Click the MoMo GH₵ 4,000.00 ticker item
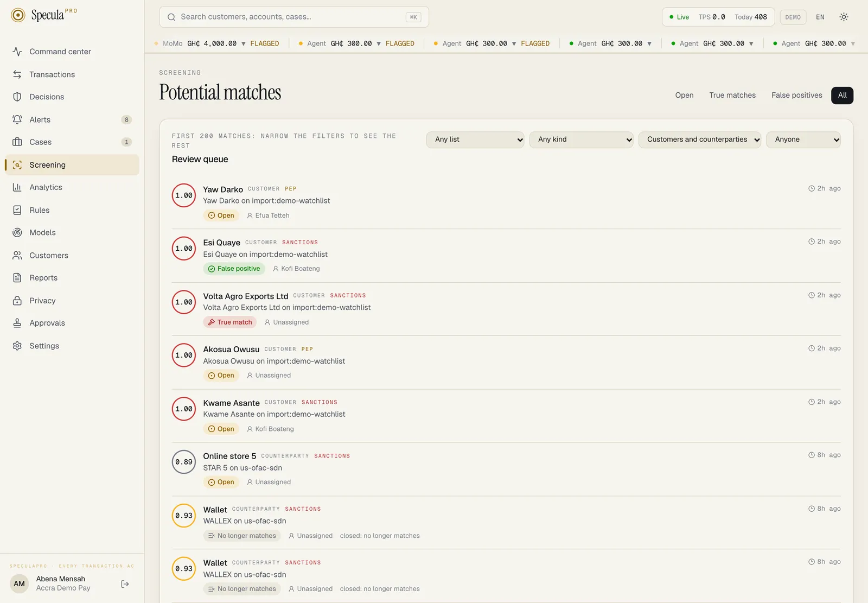Screen dimensions: 868x603 (x=217, y=43)
